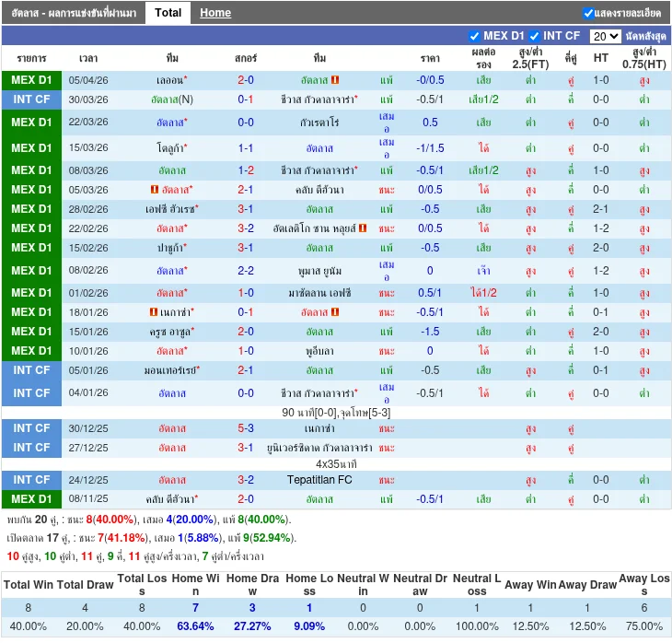Click red card icon after อัตลาส on 18/01/26
672x643 pixels.
tap(335, 312)
